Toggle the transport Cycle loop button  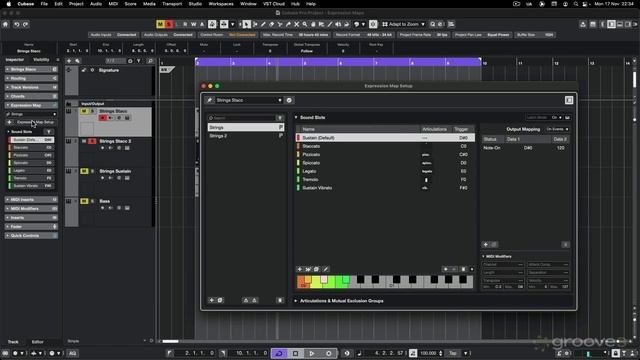coord(279,353)
